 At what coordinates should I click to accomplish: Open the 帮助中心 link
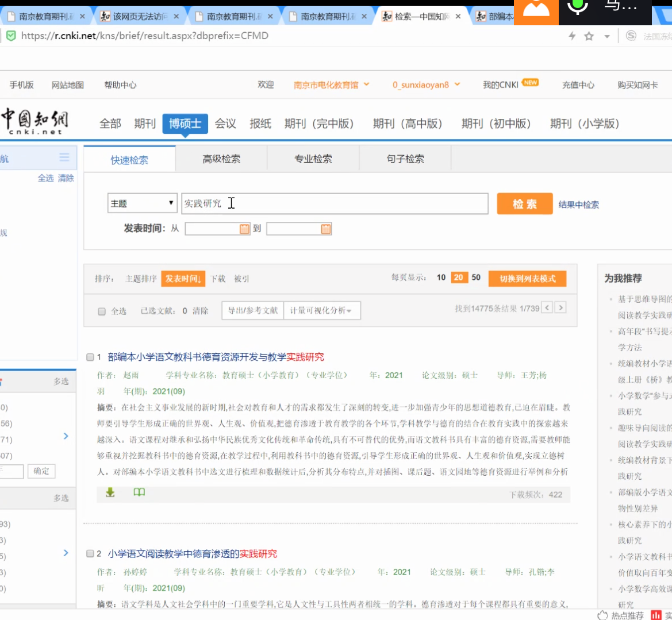click(120, 85)
